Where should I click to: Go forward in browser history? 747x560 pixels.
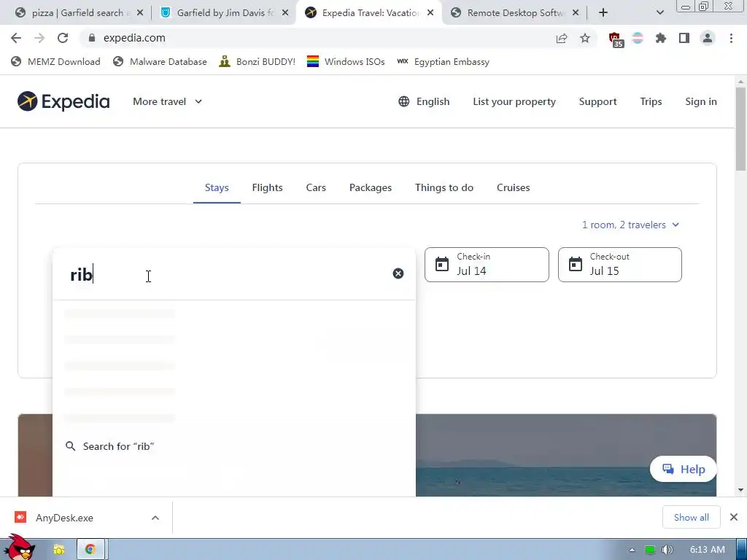pos(39,38)
